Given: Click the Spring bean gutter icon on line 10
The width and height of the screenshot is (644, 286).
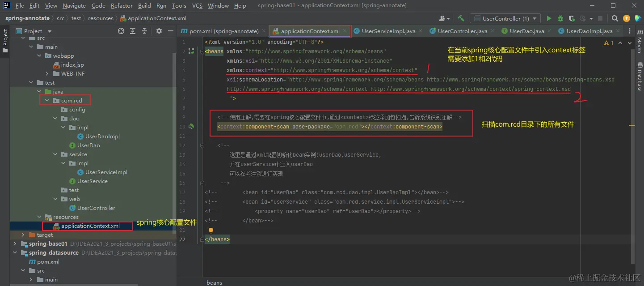Looking at the screenshot, I should (x=191, y=127).
